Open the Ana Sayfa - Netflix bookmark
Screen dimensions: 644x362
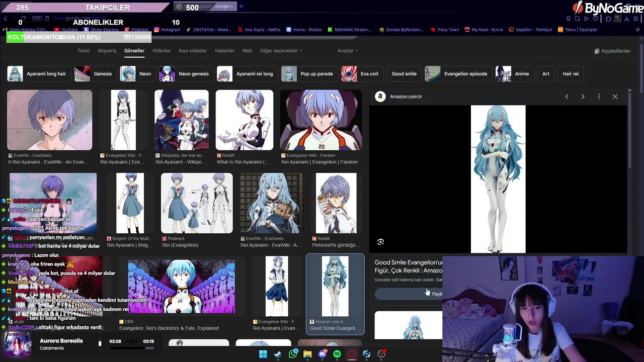pyautogui.click(x=259, y=30)
